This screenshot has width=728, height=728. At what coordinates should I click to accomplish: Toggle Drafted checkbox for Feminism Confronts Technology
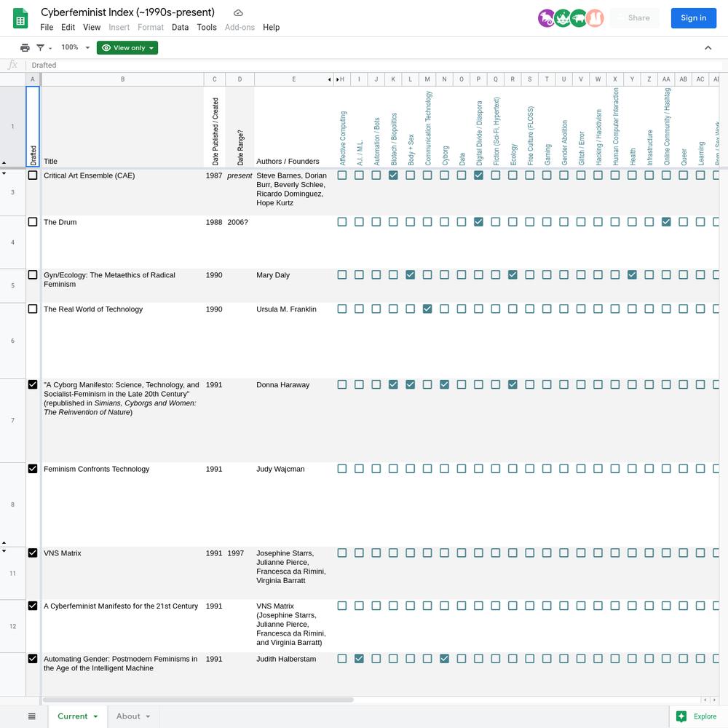(x=33, y=469)
